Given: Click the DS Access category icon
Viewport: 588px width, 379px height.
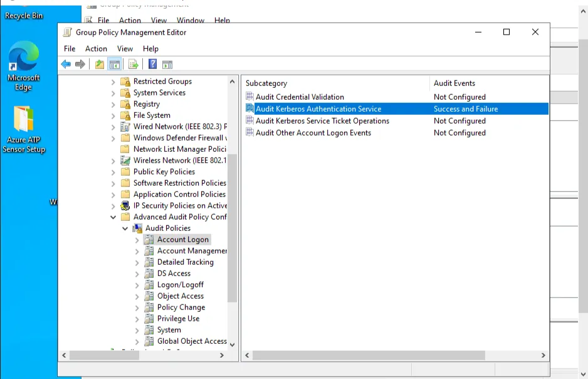Looking at the screenshot, I should click(x=149, y=273).
